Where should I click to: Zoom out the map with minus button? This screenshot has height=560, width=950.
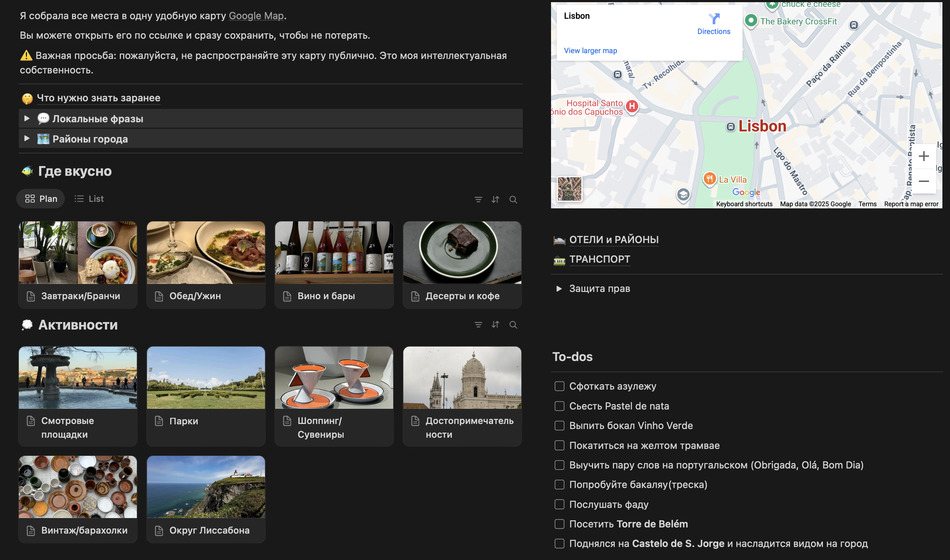point(924,181)
